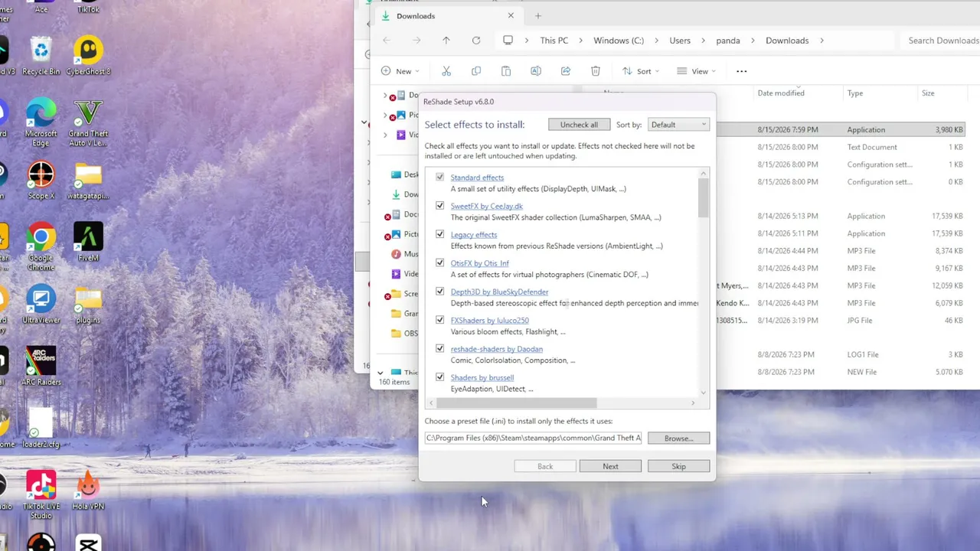Open the Microsoft Edge desktop shortcut
This screenshot has width=980, height=551.
pyautogui.click(x=41, y=122)
